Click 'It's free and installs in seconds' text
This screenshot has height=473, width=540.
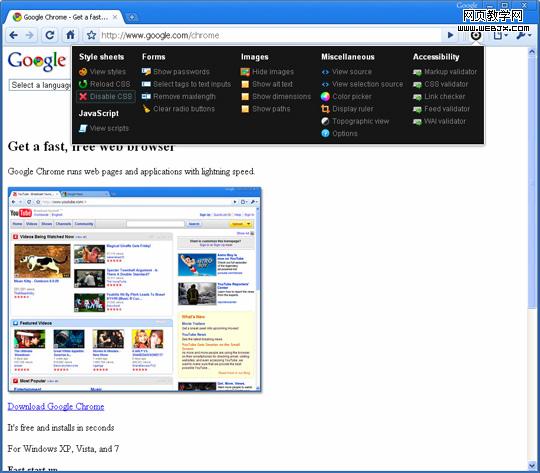coord(61,428)
